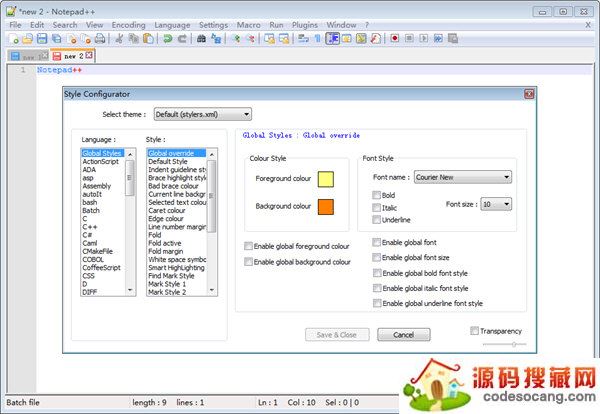600x414 pixels.
Task: Close the Style Configurator dialog
Action: pos(529,94)
